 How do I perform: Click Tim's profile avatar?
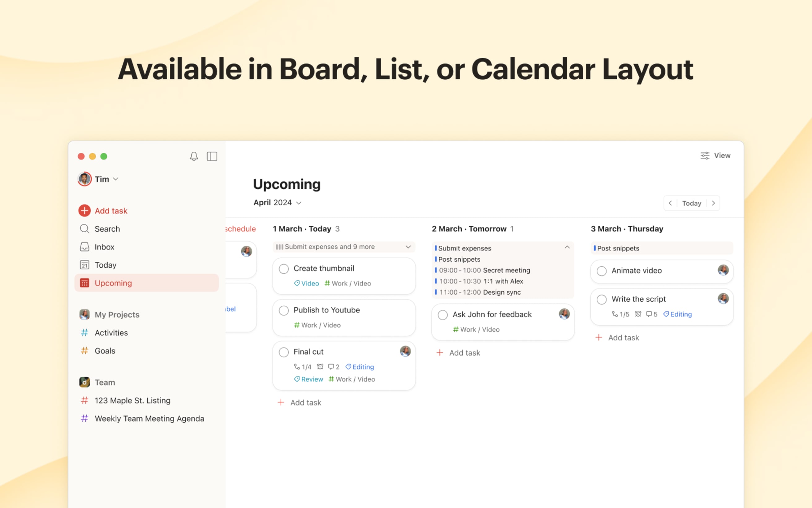[x=84, y=179]
